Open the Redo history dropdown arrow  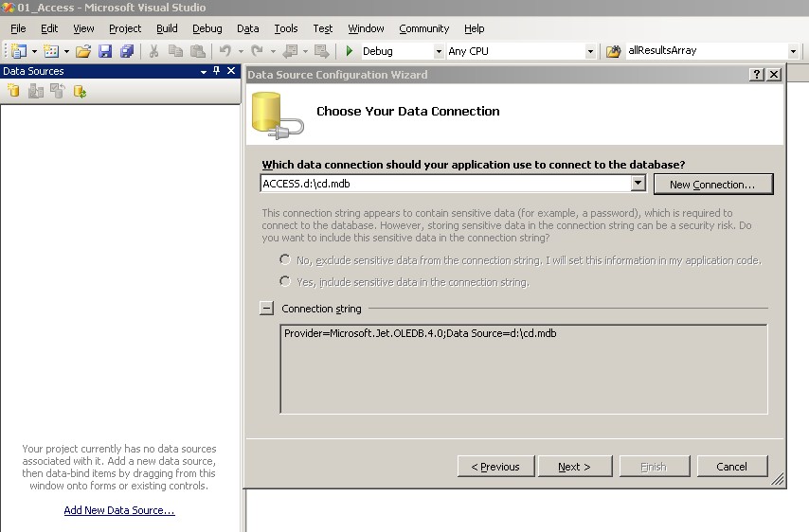click(x=273, y=51)
